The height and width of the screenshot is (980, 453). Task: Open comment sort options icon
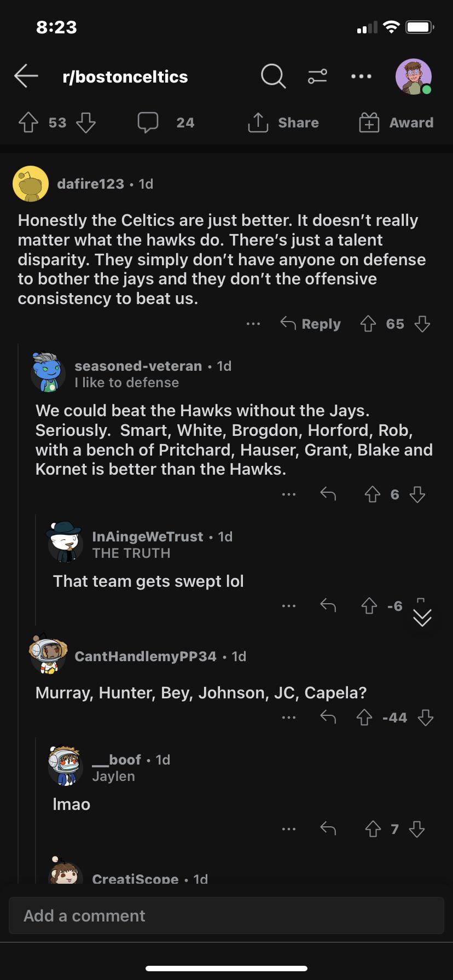click(317, 76)
